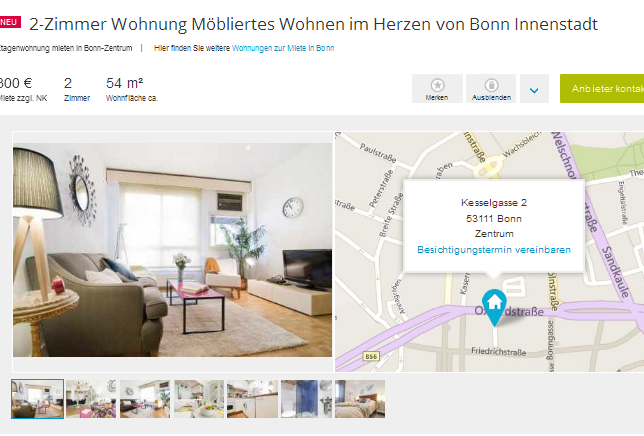Select third thumbnail with wall clock
This screenshot has height=436, width=644.
(x=145, y=399)
